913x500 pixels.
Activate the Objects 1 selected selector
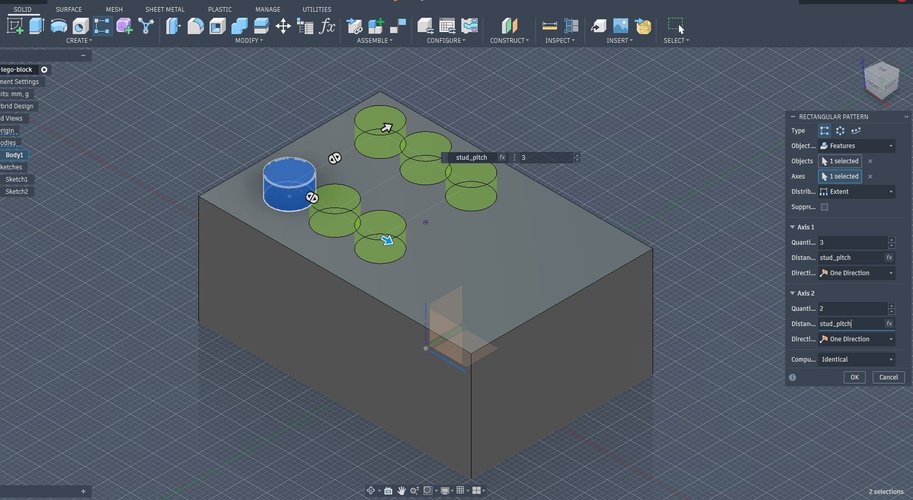(840, 161)
